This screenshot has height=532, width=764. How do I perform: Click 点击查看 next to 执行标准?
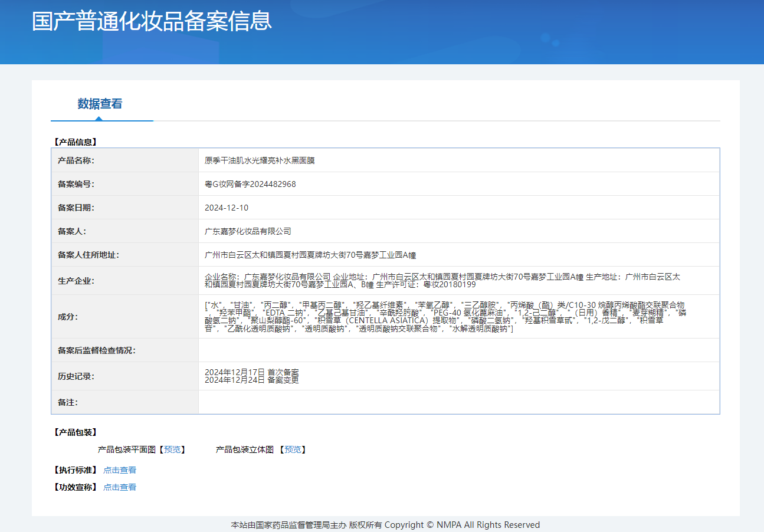pyautogui.click(x=120, y=470)
